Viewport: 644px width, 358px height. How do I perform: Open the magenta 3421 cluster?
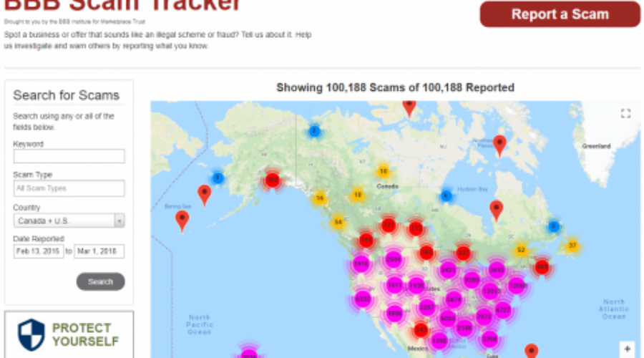point(448,270)
